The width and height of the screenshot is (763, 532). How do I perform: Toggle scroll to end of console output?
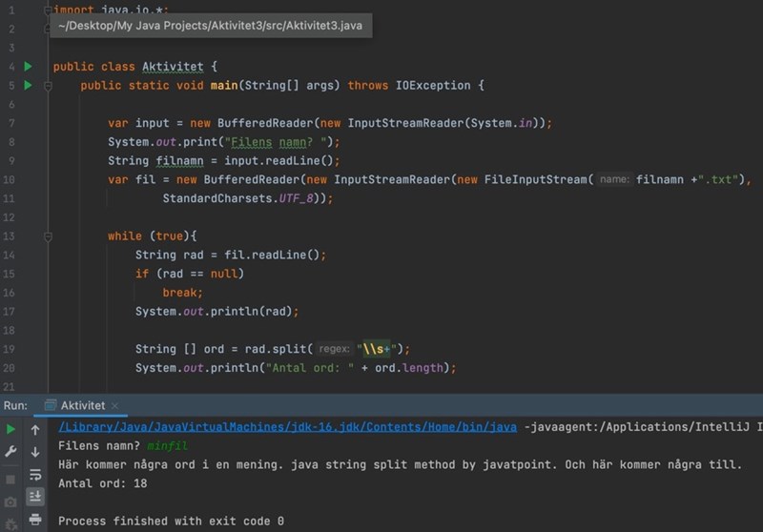tap(35, 497)
